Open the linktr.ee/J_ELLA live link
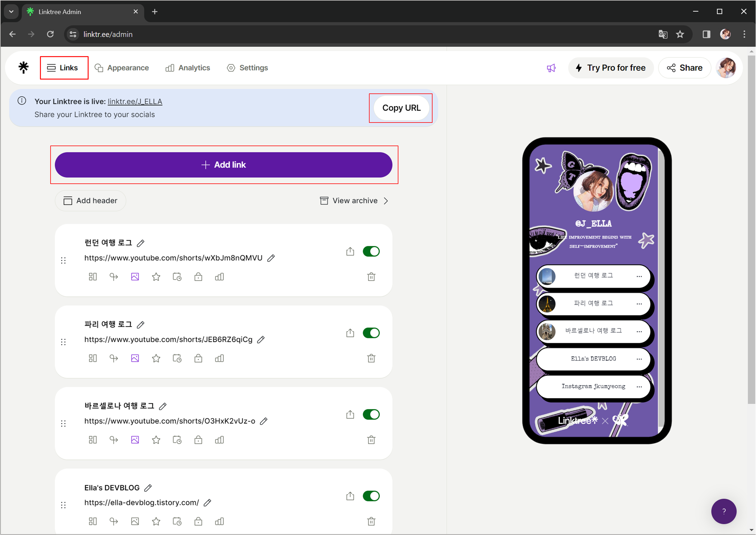This screenshot has height=535, width=756. (x=135, y=102)
